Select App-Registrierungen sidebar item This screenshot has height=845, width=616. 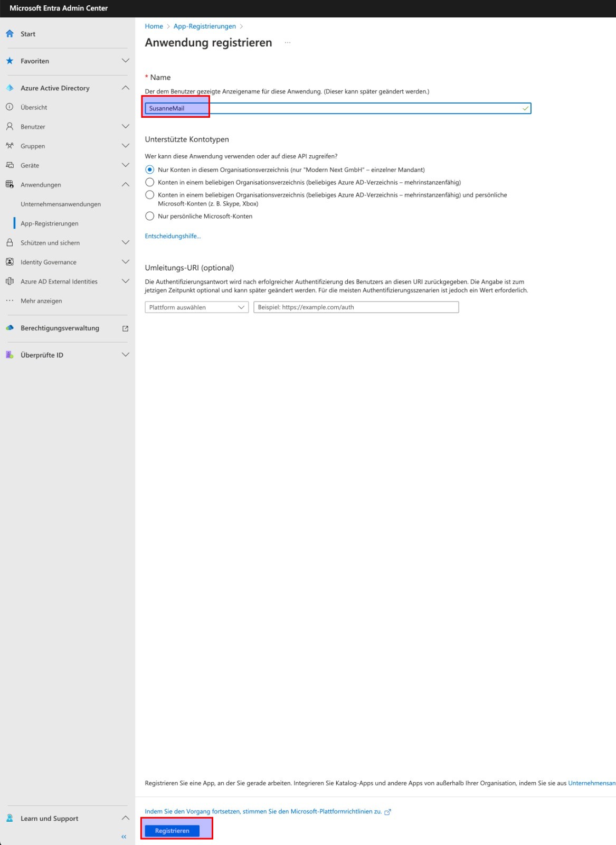tap(50, 223)
